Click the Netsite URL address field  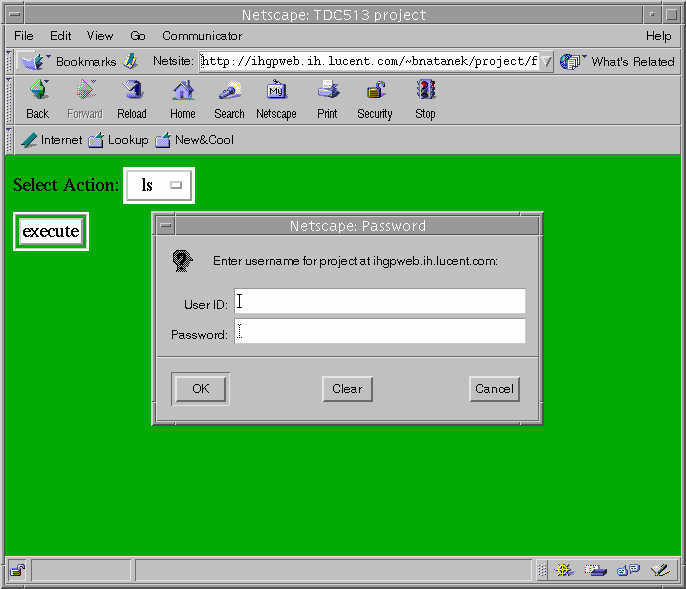(370, 62)
